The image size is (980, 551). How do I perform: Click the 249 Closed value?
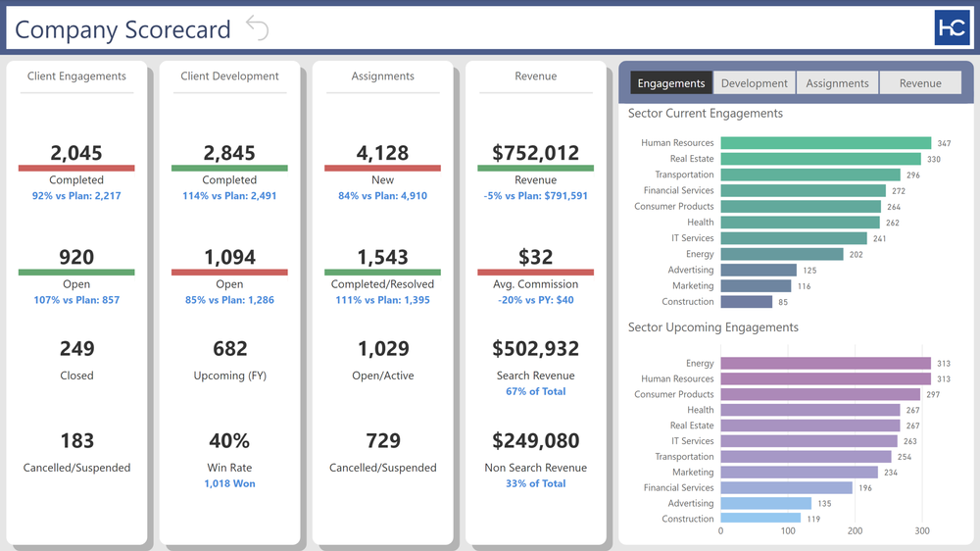76,348
